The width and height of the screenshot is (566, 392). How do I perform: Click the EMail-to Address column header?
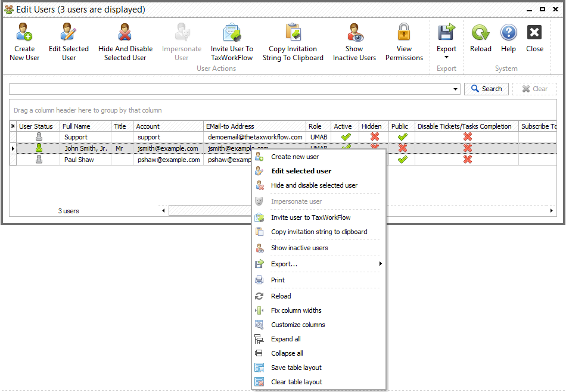tap(255, 126)
